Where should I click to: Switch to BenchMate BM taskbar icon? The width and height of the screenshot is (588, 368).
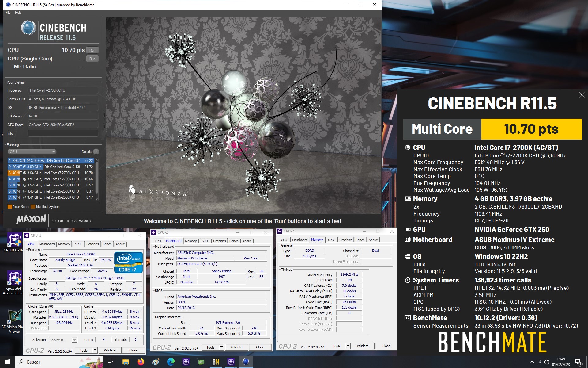pos(216,362)
